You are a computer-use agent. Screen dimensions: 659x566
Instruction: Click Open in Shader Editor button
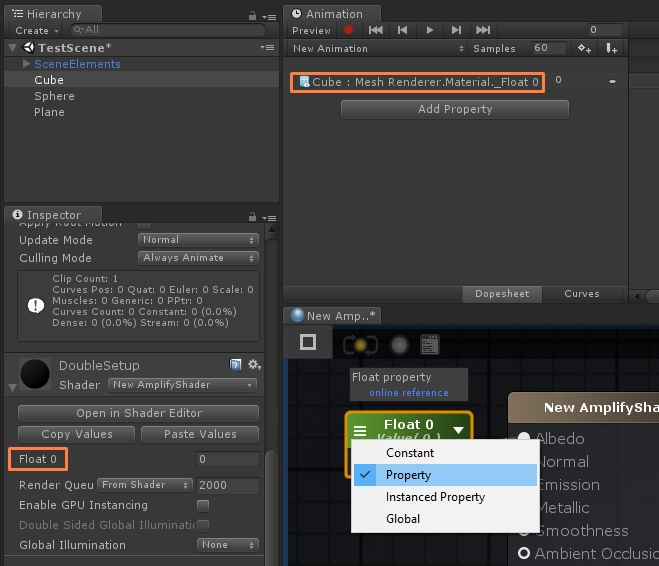(x=138, y=413)
